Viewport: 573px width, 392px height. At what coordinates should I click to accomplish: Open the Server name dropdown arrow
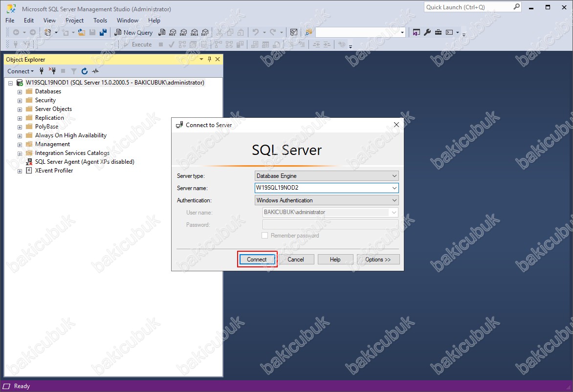[x=394, y=188]
